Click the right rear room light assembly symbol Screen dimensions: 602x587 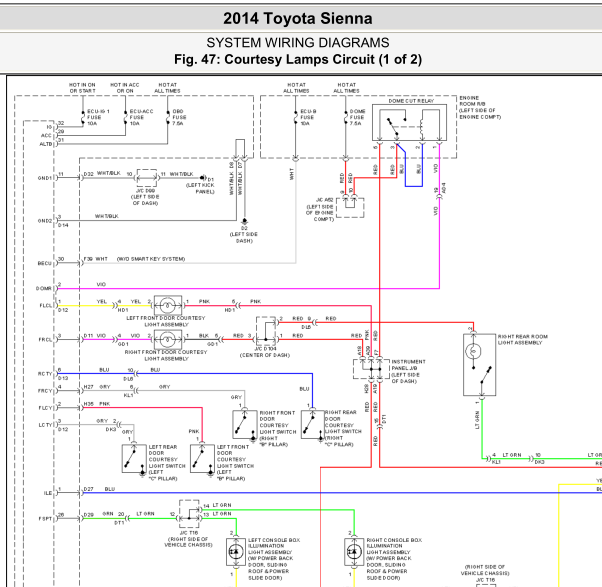[x=480, y=365]
